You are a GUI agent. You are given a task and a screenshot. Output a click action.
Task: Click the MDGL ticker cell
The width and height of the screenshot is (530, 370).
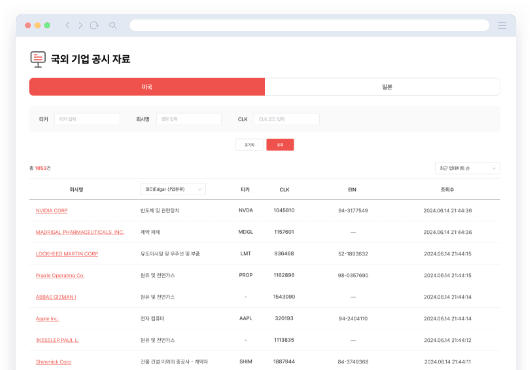click(246, 232)
